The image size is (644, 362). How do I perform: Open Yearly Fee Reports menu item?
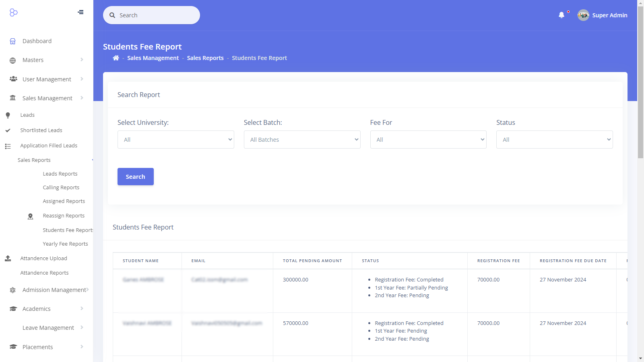pos(65,244)
